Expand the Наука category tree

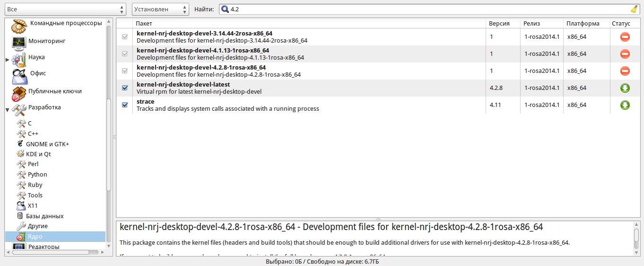(7, 60)
